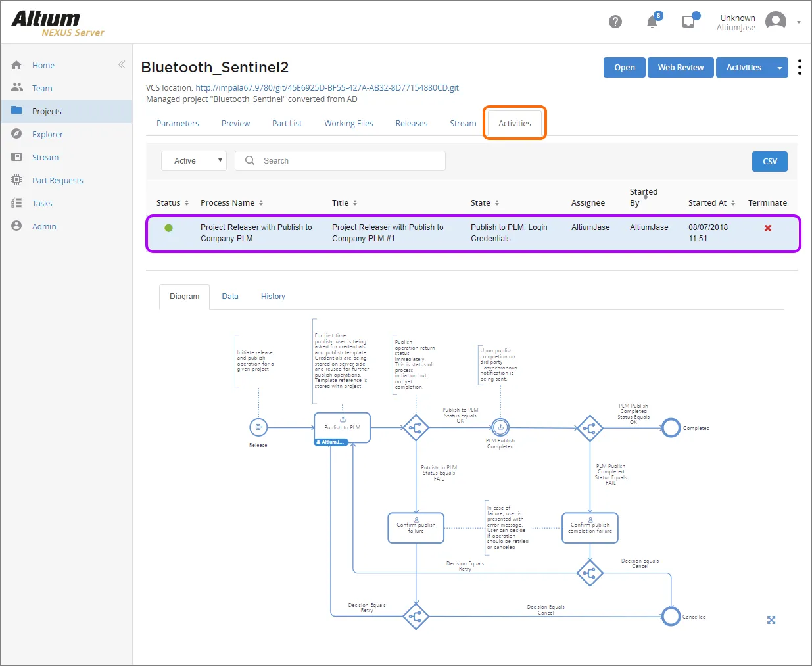Click the Cancelled end event circle

(671, 617)
